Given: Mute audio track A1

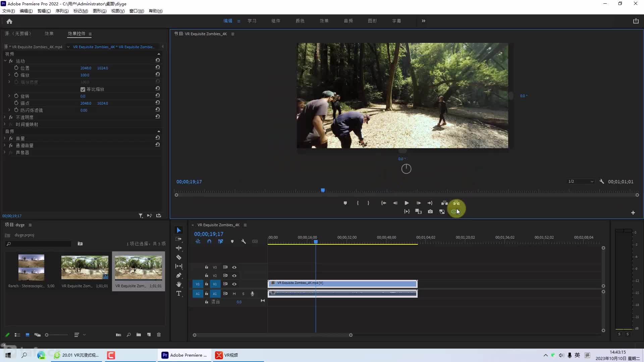Looking at the screenshot, I should pyautogui.click(x=234, y=294).
